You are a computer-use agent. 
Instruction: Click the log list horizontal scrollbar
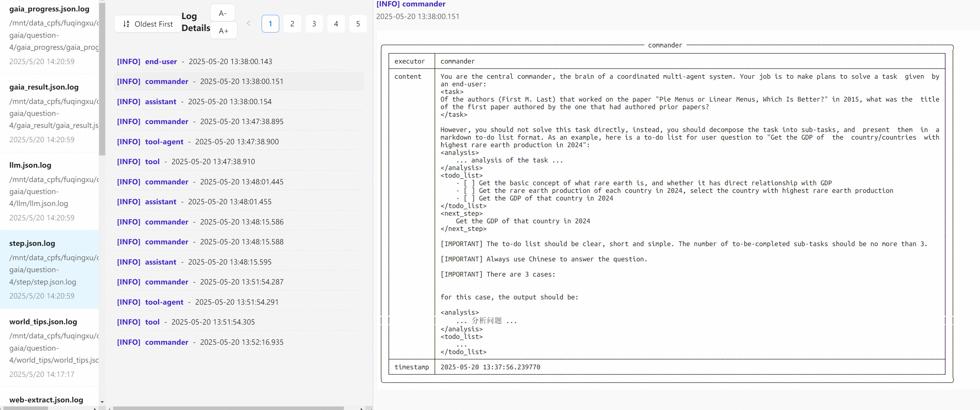(x=228, y=408)
